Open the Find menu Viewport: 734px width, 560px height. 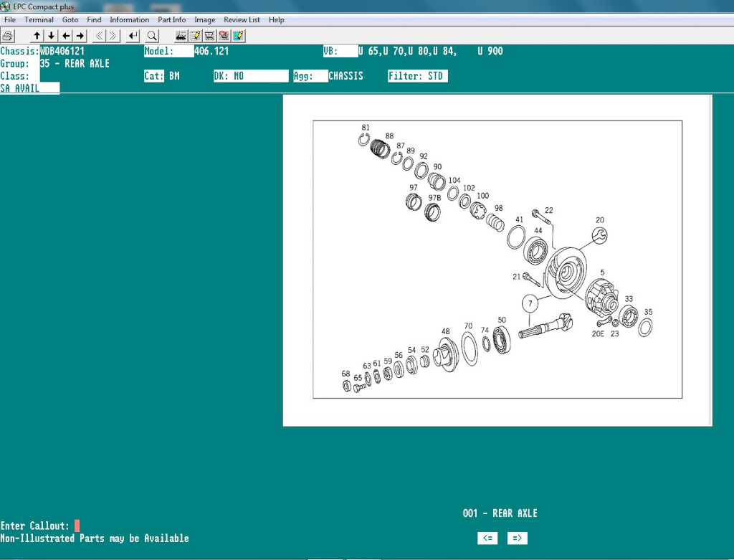pos(94,19)
